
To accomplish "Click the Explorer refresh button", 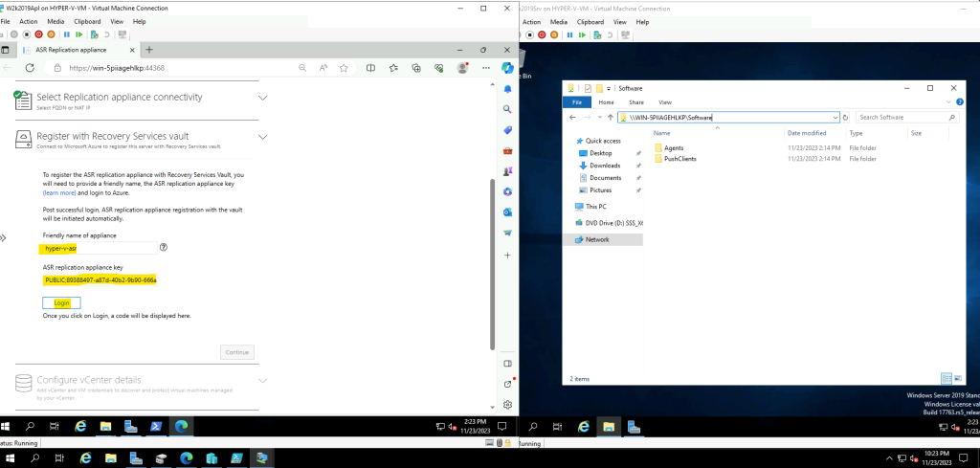I will point(846,118).
